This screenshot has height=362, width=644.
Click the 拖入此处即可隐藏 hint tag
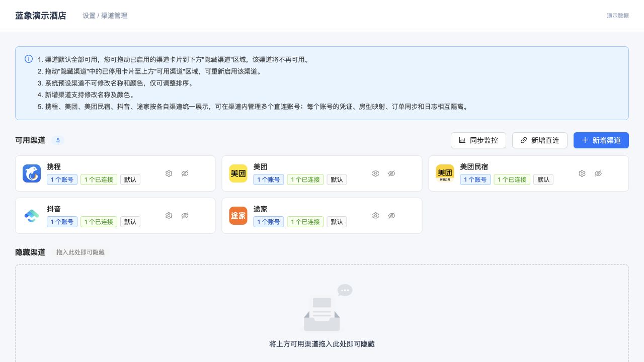(x=80, y=252)
